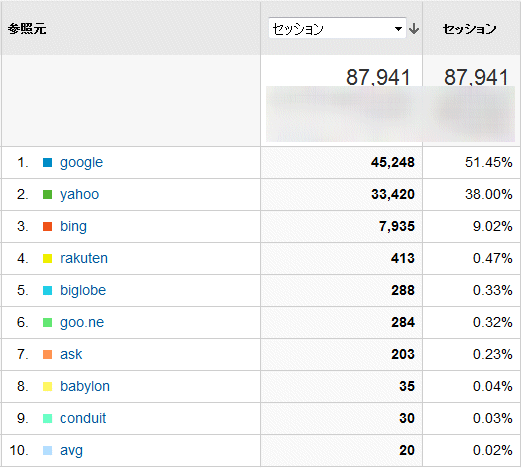521x468 pixels.
Task: Select the session count 45,248
Action: point(393,163)
